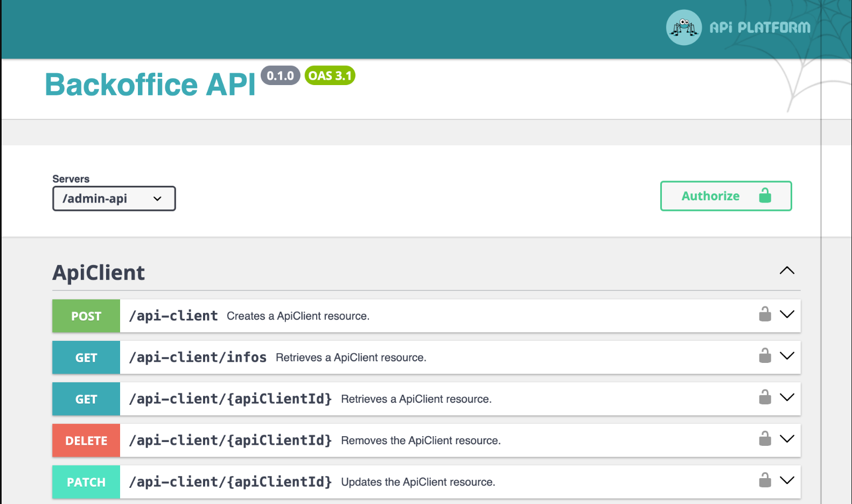Viewport: 852px width, 504px height.
Task: Click the API PLATFORM wordmark text
Action: [760, 27]
